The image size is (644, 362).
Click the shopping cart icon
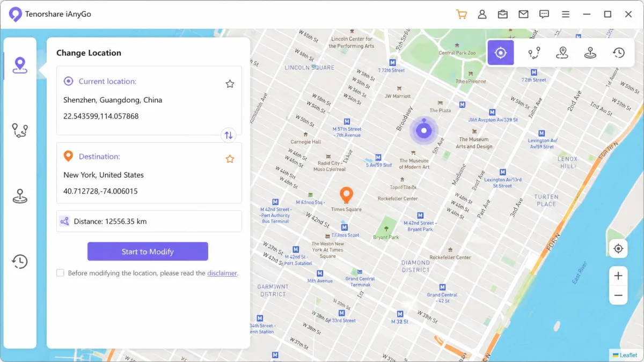coord(461,14)
